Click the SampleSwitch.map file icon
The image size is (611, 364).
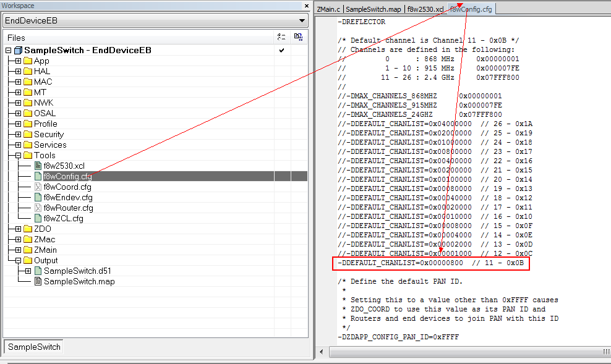[38, 281]
